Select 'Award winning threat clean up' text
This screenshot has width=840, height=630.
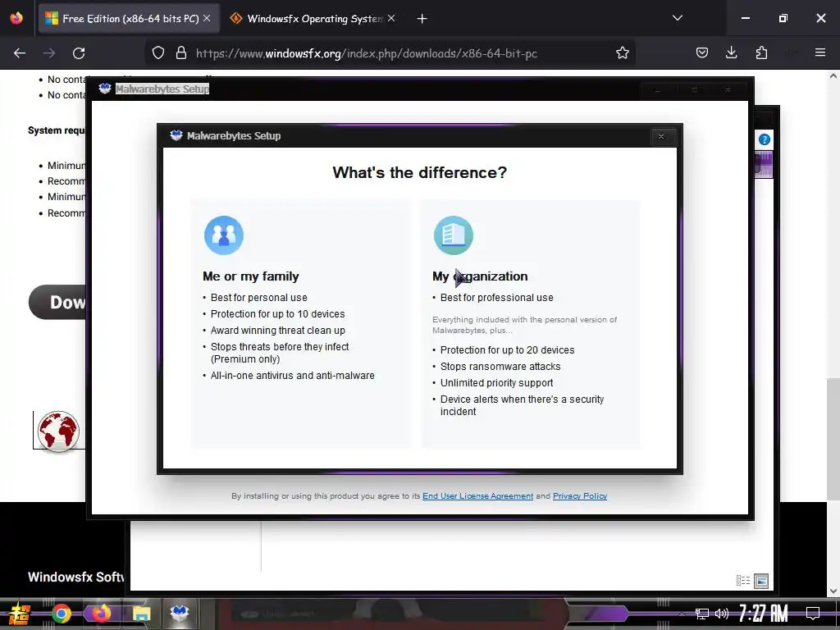277,331
